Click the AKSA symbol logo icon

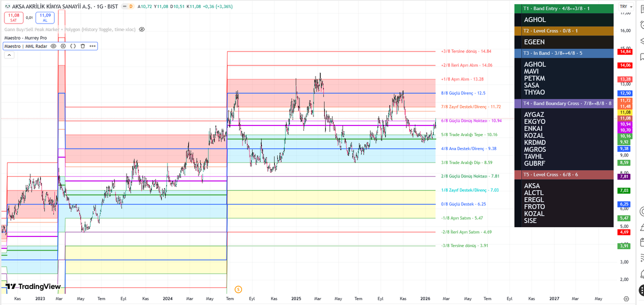pyautogui.click(x=7, y=6)
